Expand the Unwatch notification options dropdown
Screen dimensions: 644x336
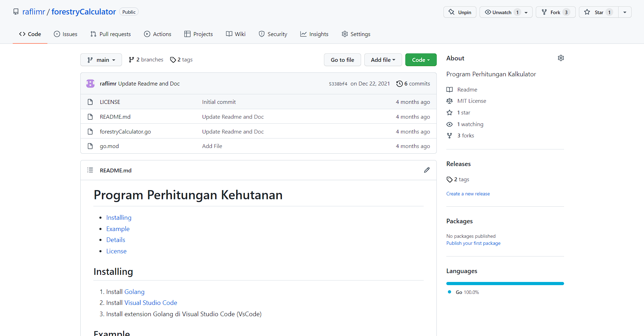tap(526, 12)
